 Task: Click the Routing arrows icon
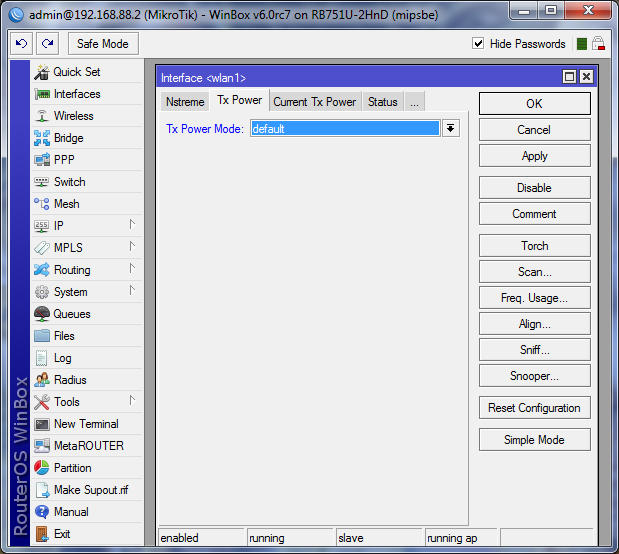(41, 270)
